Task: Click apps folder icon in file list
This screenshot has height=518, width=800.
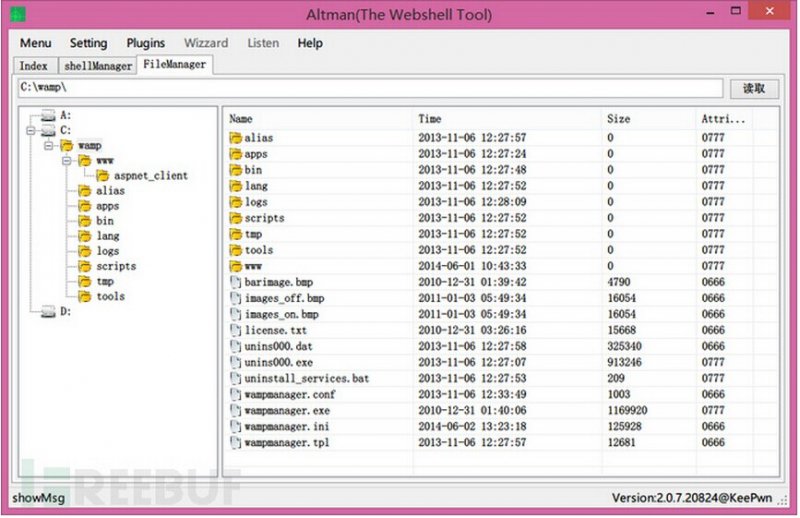Action: pos(236,154)
